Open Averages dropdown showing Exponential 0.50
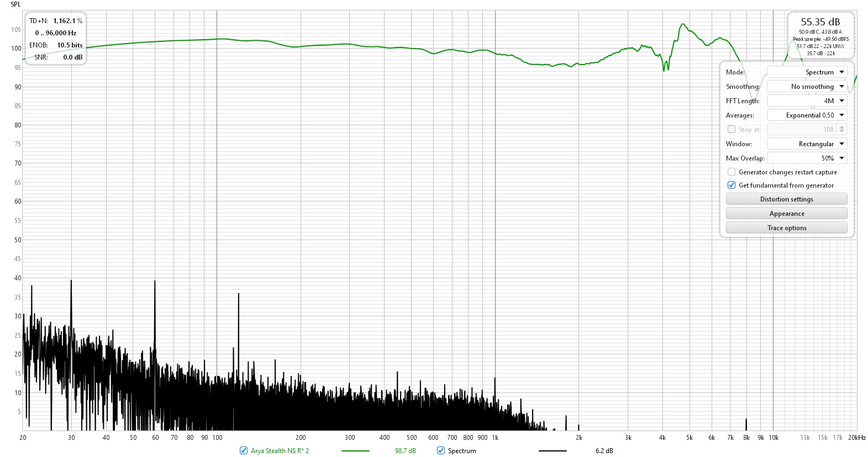 pyautogui.click(x=807, y=115)
